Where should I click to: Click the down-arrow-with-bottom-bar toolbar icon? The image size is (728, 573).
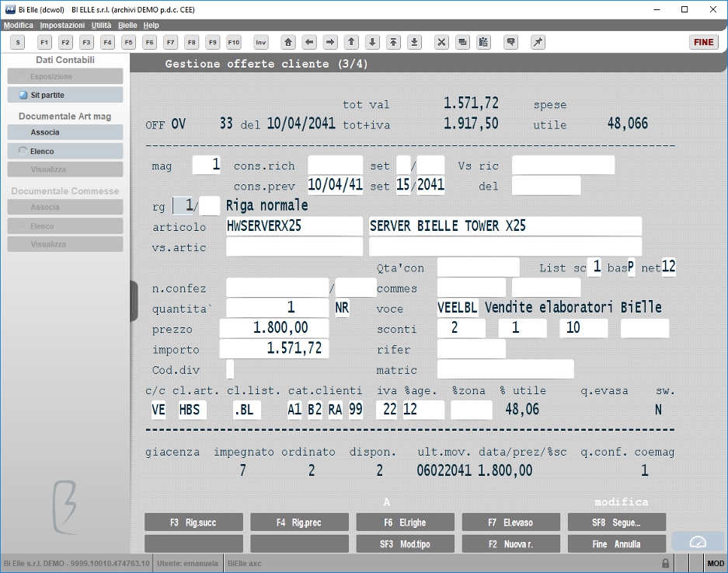pos(414,42)
